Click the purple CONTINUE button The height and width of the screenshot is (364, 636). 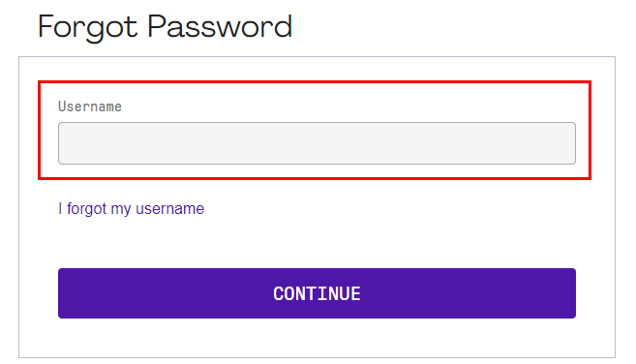pyautogui.click(x=317, y=293)
